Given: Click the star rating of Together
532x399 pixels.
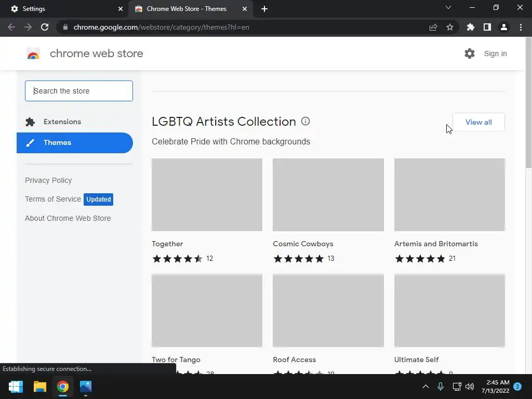Looking at the screenshot, I should [178, 259].
